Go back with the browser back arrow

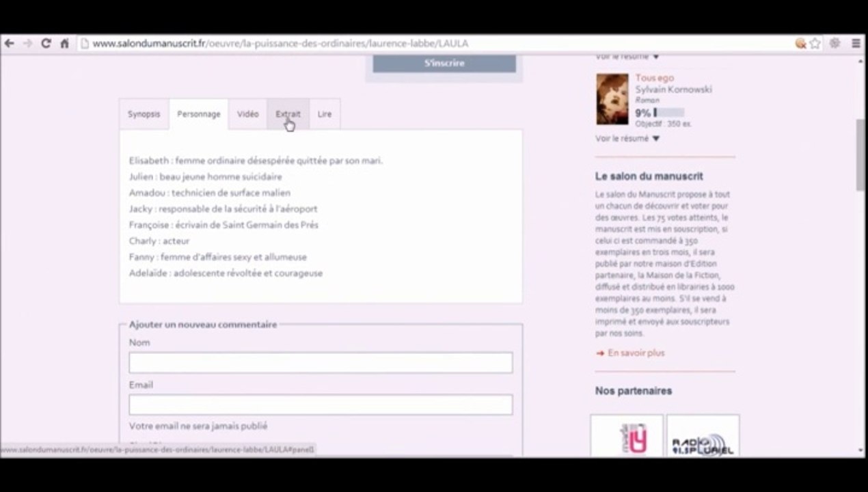[x=10, y=43]
